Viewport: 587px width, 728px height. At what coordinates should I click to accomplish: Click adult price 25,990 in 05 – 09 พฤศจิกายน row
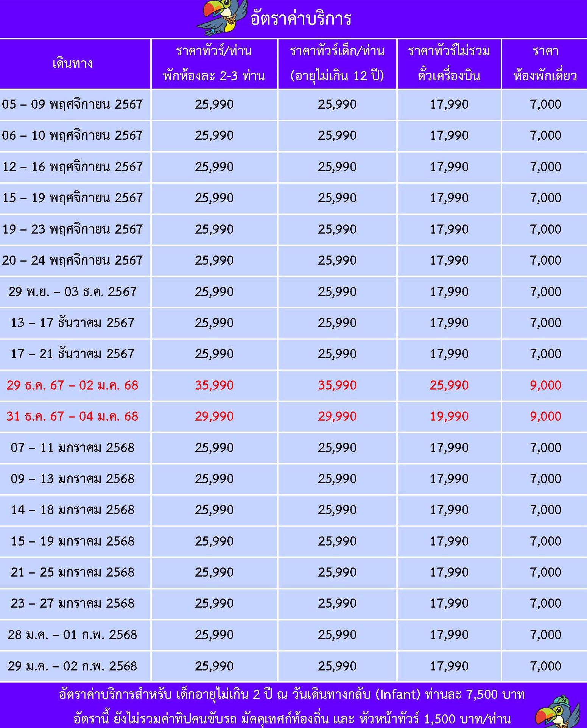click(x=214, y=104)
